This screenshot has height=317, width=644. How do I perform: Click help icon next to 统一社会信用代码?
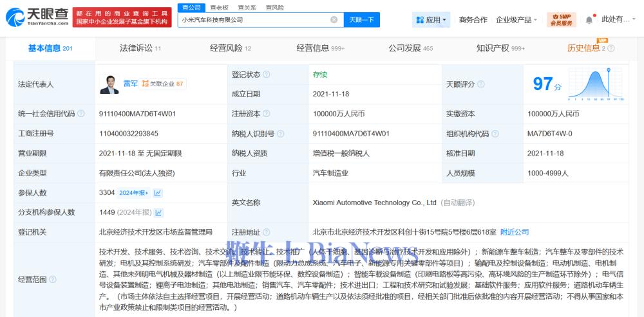tap(81, 114)
